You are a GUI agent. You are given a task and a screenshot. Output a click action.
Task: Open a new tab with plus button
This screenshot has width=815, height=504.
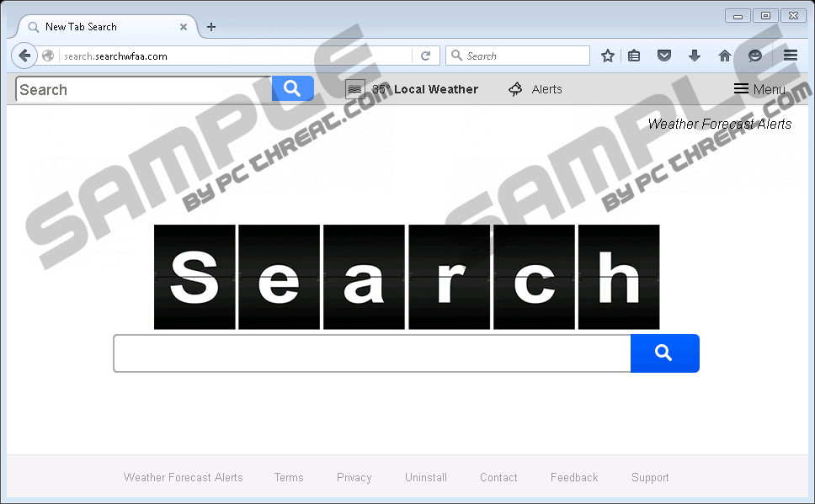(x=211, y=27)
